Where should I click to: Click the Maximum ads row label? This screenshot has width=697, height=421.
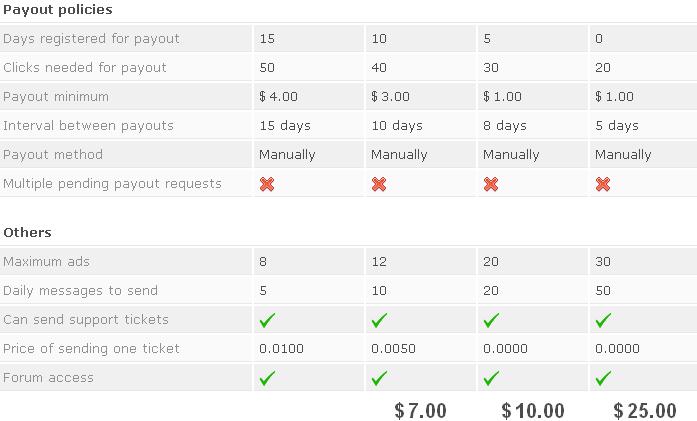(46, 261)
